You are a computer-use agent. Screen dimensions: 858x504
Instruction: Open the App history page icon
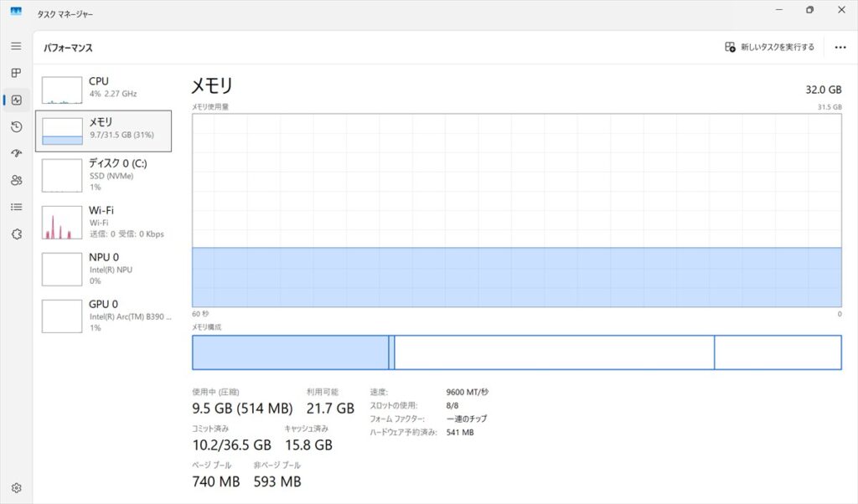tap(17, 126)
